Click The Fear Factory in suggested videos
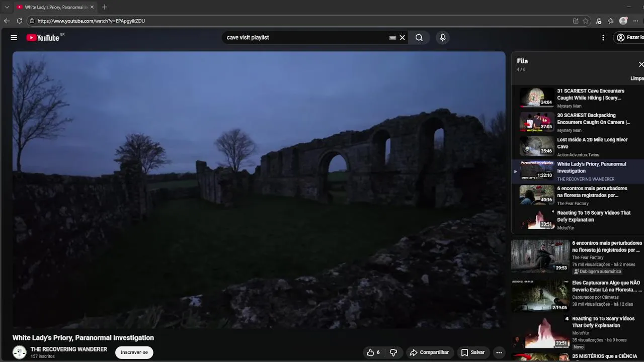Screen dimensions: 644x362 588,258
